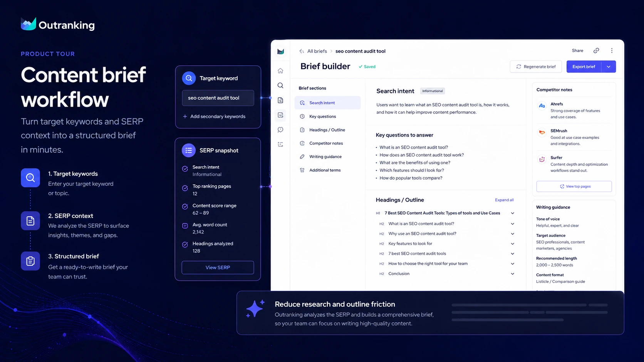Click question "Which features should I look for?"
The image size is (644, 362).
(412, 170)
